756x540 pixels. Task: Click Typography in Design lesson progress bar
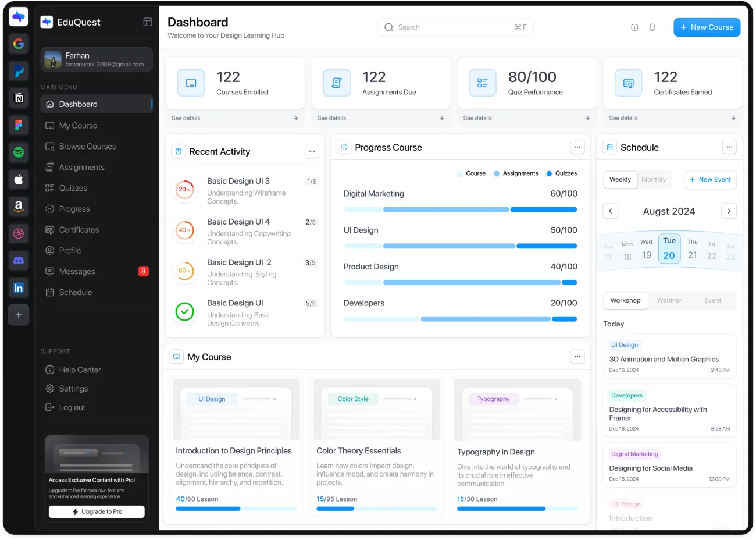pyautogui.click(x=518, y=509)
